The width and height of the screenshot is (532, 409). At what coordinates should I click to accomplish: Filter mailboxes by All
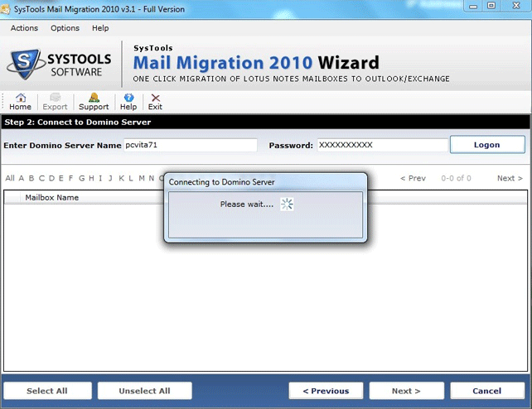pos(10,178)
